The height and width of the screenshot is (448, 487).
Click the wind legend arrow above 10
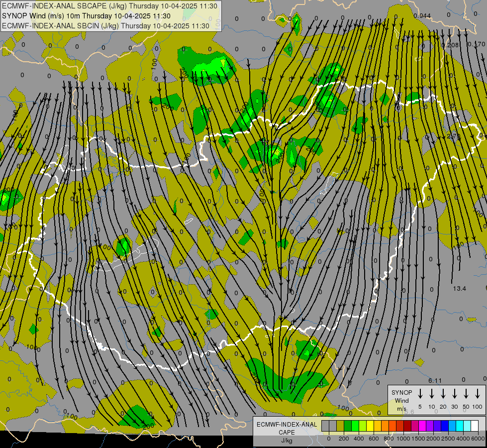pyautogui.click(x=432, y=394)
